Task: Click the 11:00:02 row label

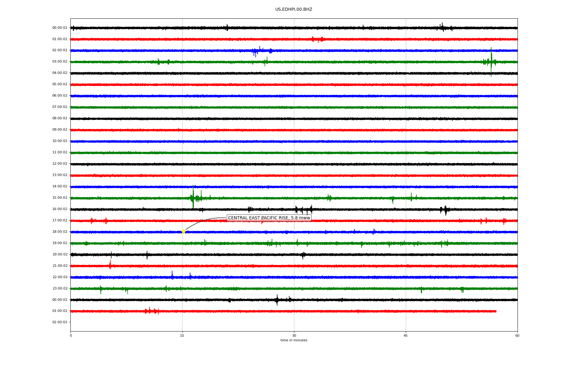Action: tap(60, 152)
